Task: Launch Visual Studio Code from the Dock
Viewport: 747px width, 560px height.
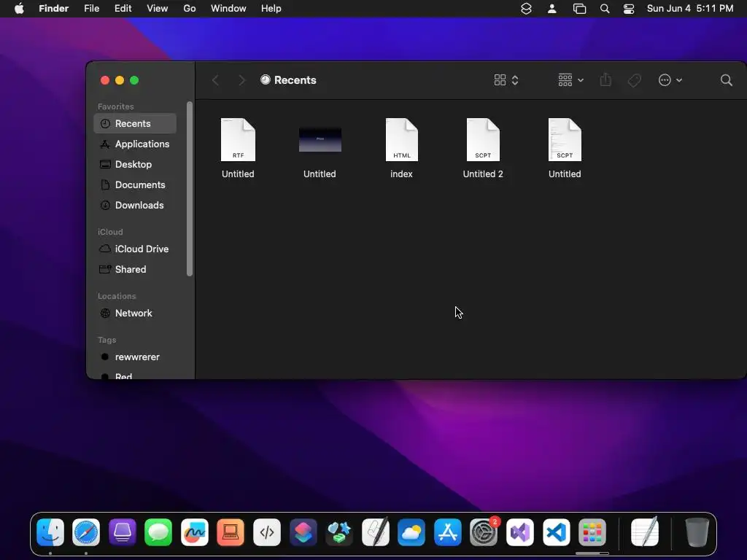Action: [556, 532]
